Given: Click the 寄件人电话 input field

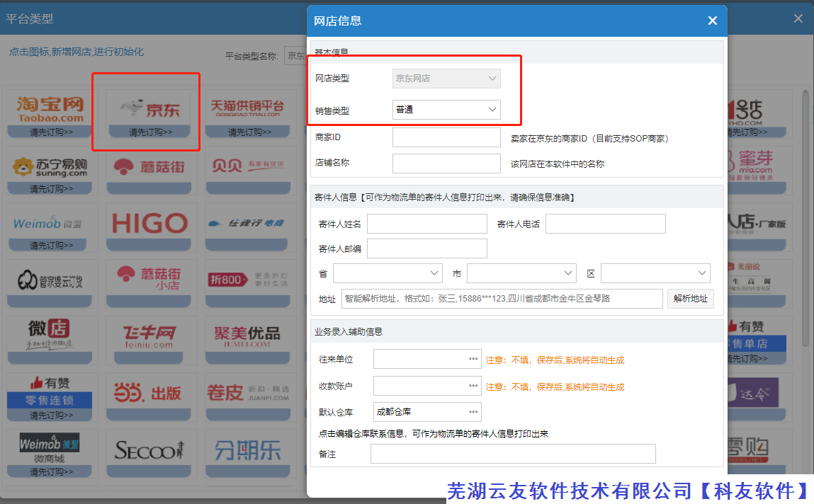Looking at the screenshot, I should click(605, 224).
